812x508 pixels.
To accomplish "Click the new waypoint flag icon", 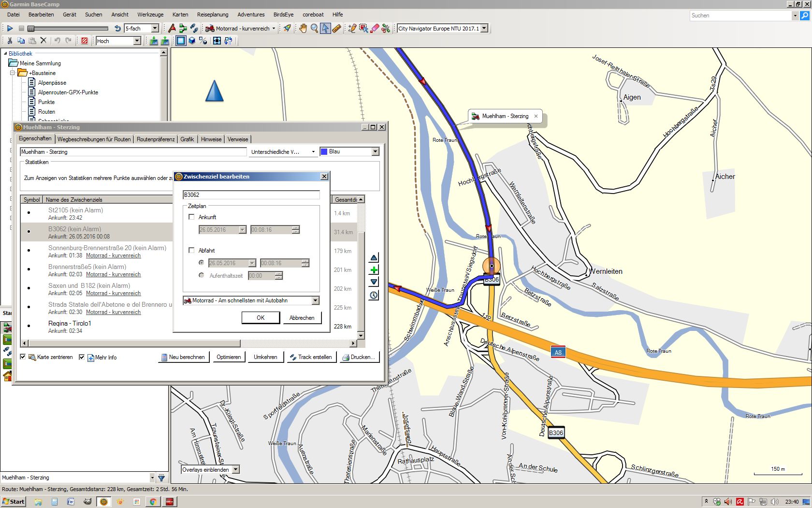I will click(x=172, y=29).
